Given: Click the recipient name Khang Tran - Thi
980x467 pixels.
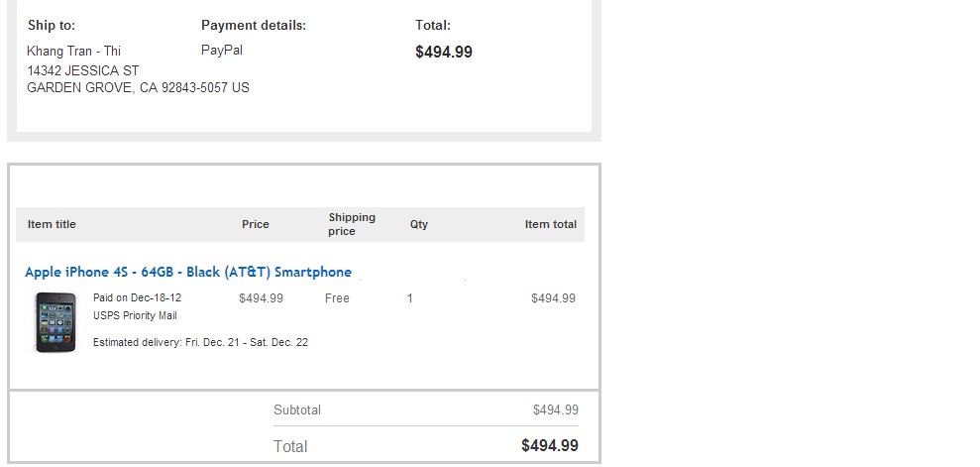Looking at the screenshot, I should [x=73, y=52].
